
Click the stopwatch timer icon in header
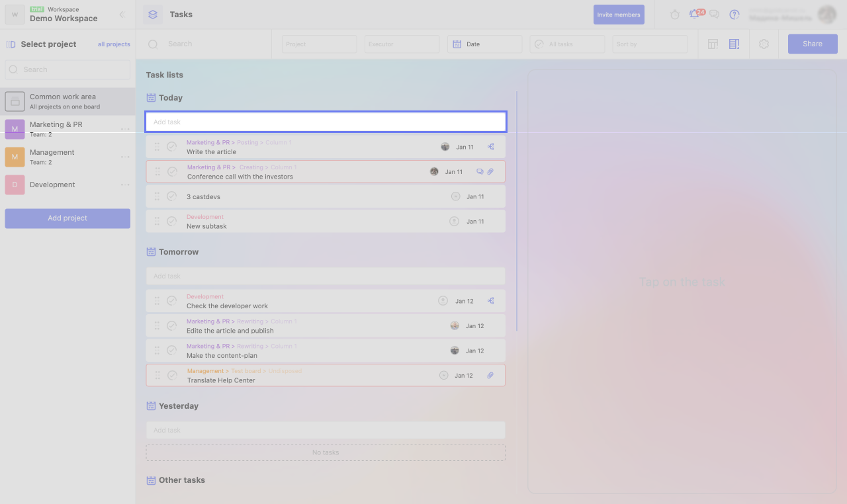tap(675, 15)
